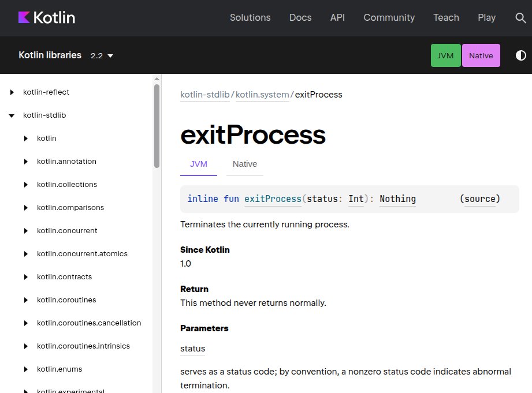Open kotlin package in sidebar

tap(46, 139)
